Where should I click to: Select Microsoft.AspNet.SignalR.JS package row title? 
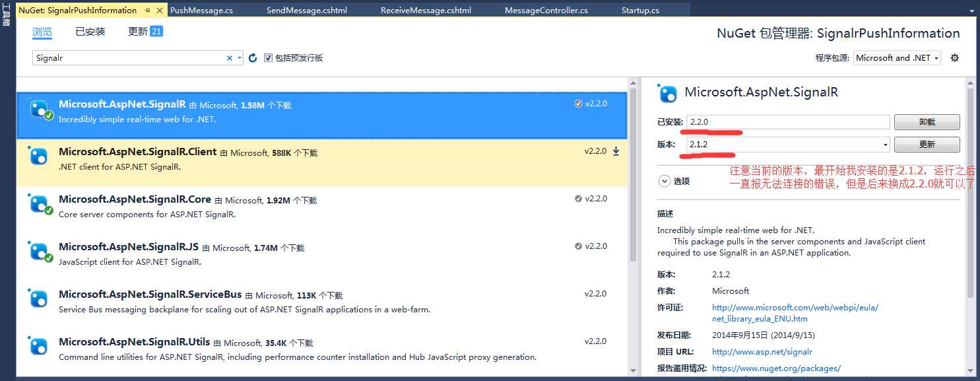tap(129, 247)
